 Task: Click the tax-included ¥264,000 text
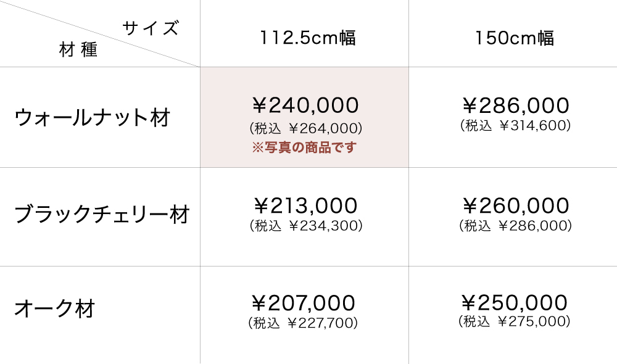[x=305, y=129]
